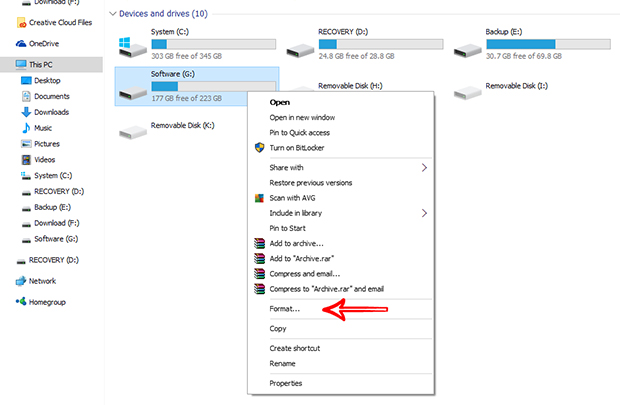Click the System (C:) capacity bar
Image resolution: width=620 pixels, height=405 pixels.
point(214,44)
